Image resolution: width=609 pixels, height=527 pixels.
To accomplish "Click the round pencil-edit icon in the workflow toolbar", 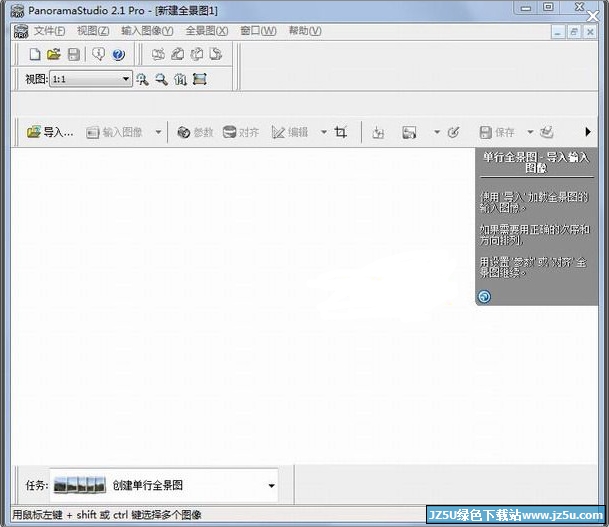I will [x=453, y=132].
